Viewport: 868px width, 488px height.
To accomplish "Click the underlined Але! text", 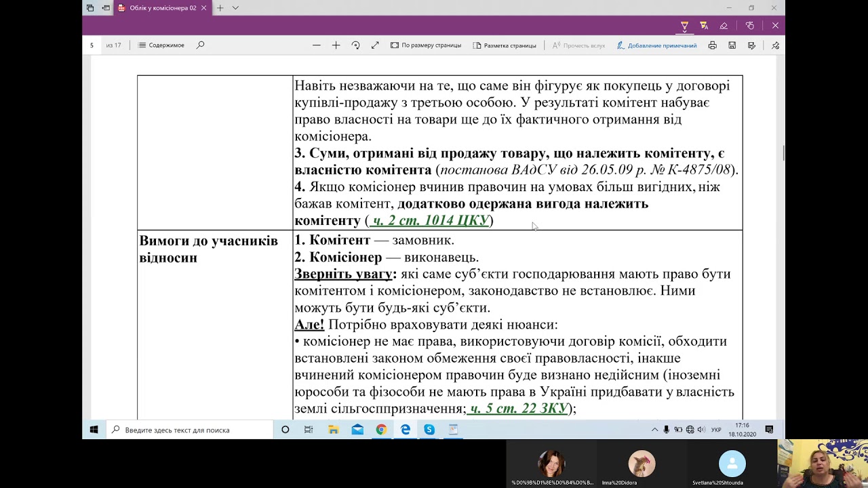I will click(x=309, y=325).
